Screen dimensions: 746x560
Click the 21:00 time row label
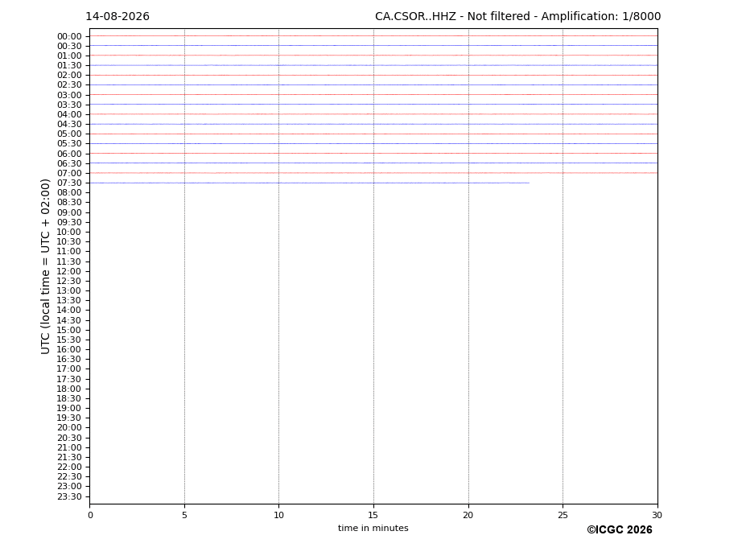tap(69, 447)
